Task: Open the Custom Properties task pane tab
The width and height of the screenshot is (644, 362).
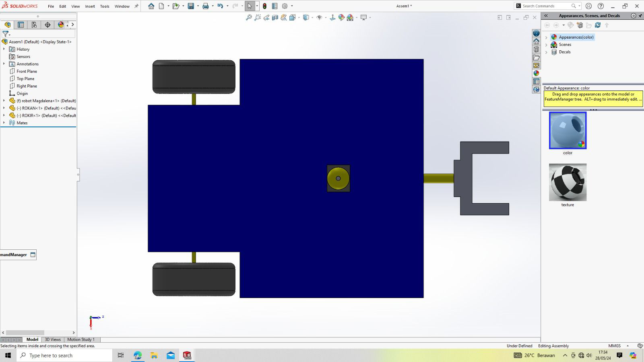Action: click(x=536, y=81)
